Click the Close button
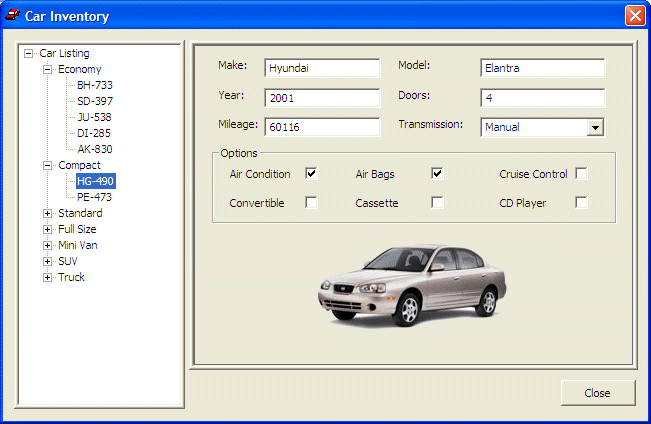The width and height of the screenshot is (651, 424). pyautogui.click(x=598, y=393)
